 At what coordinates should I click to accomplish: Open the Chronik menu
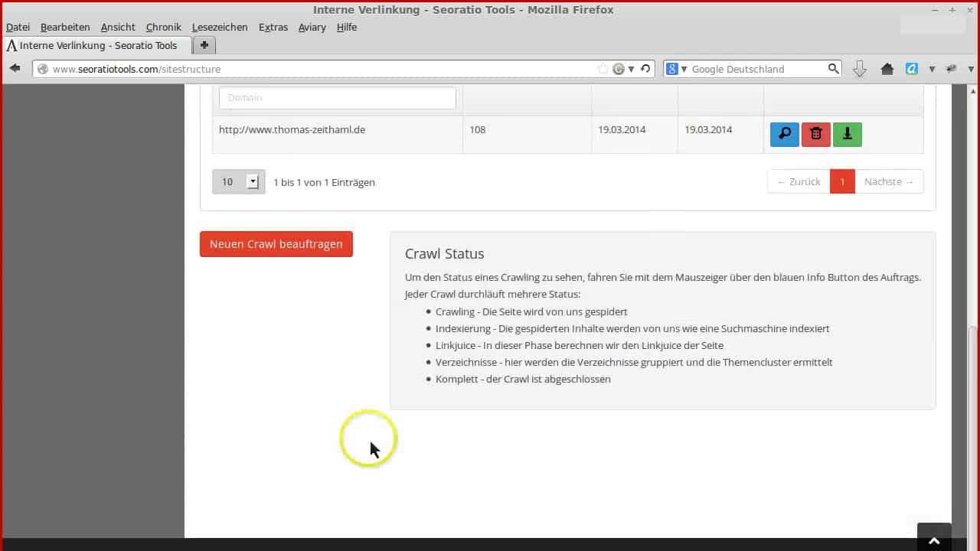tap(164, 27)
